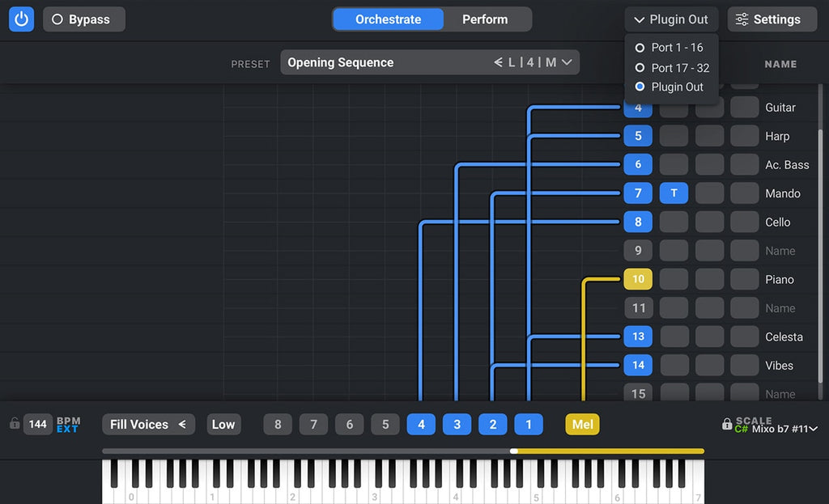Click the 144 BPM tempo field
829x504 pixels.
point(37,424)
